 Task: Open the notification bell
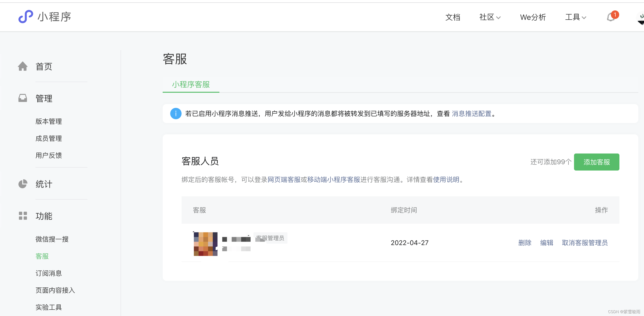611,17
